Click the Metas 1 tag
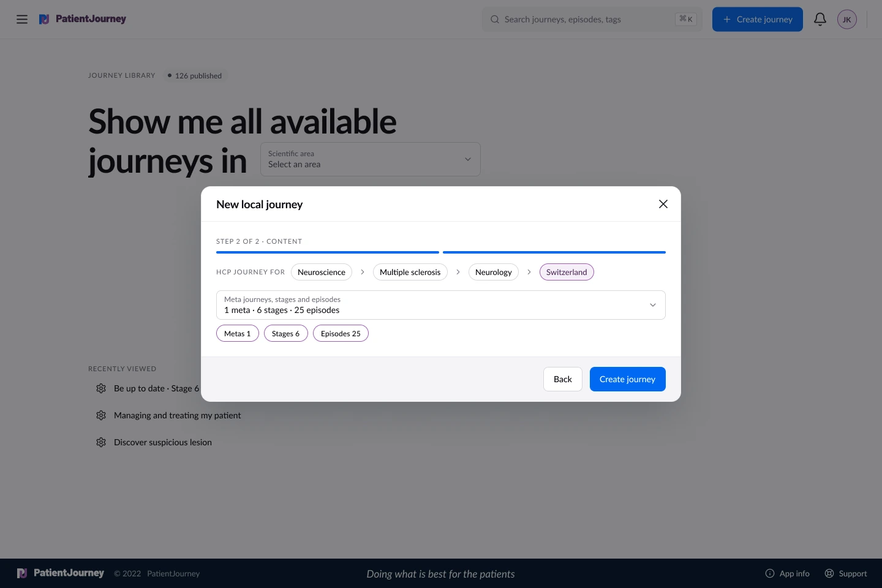This screenshot has height=588, width=882. [238, 333]
